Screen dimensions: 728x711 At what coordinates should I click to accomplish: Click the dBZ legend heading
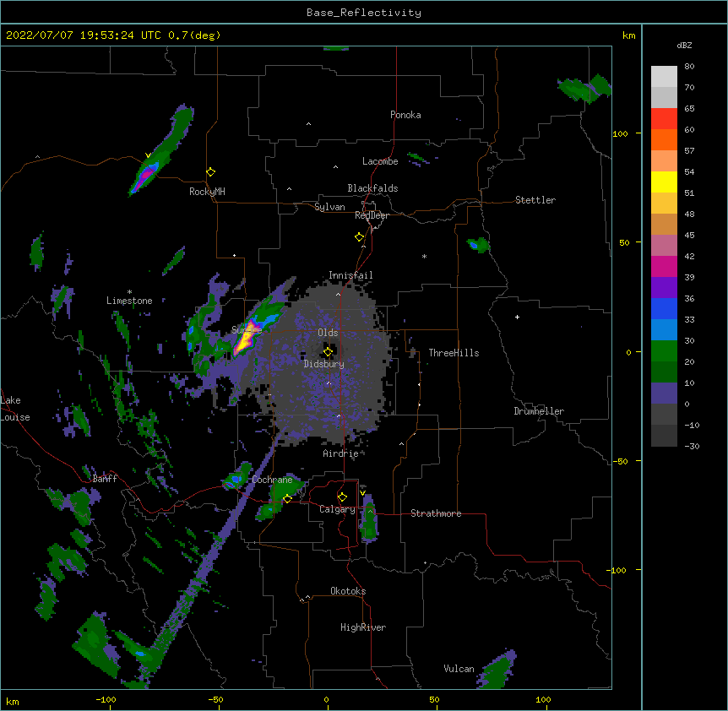[x=684, y=45]
